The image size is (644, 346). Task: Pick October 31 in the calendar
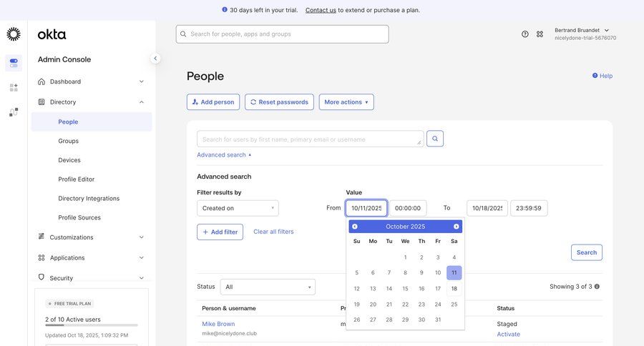pyautogui.click(x=438, y=320)
